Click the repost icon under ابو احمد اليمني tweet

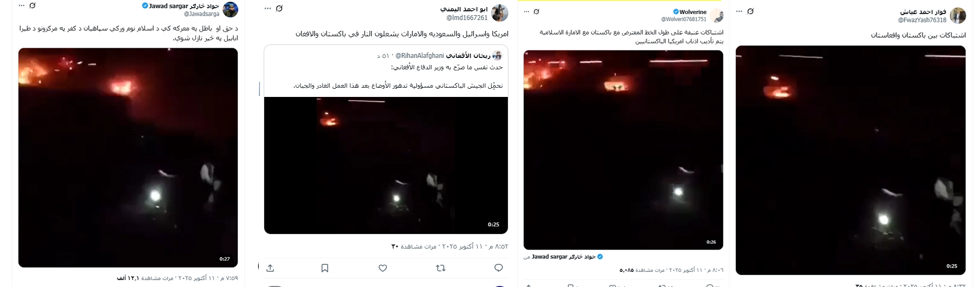(441, 268)
